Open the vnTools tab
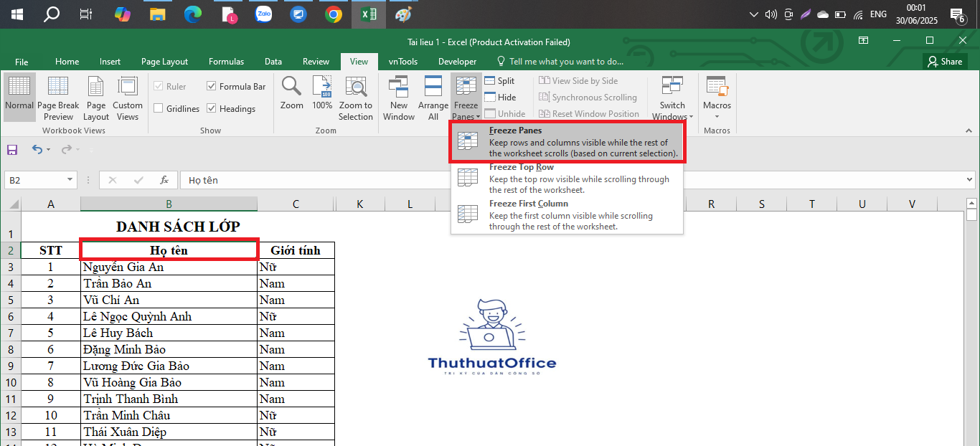Image resolution: width=980 pixels, height=446 pixels. click(403, 62)
